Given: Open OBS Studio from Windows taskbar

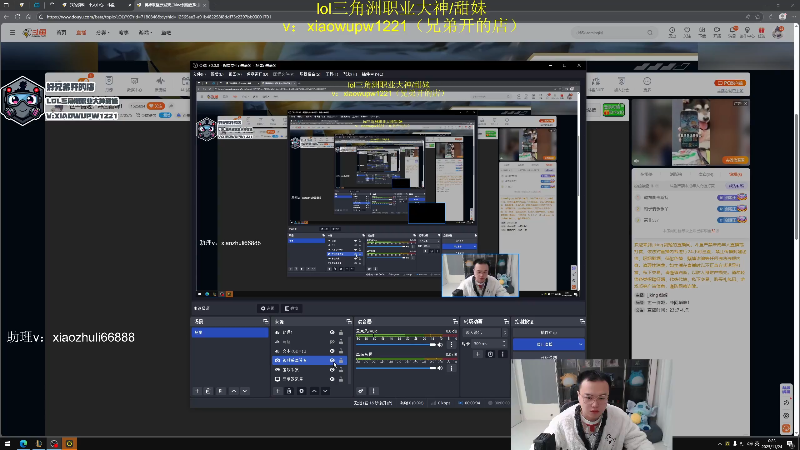Looking at the screenshot, I should (x=54, y=443).
